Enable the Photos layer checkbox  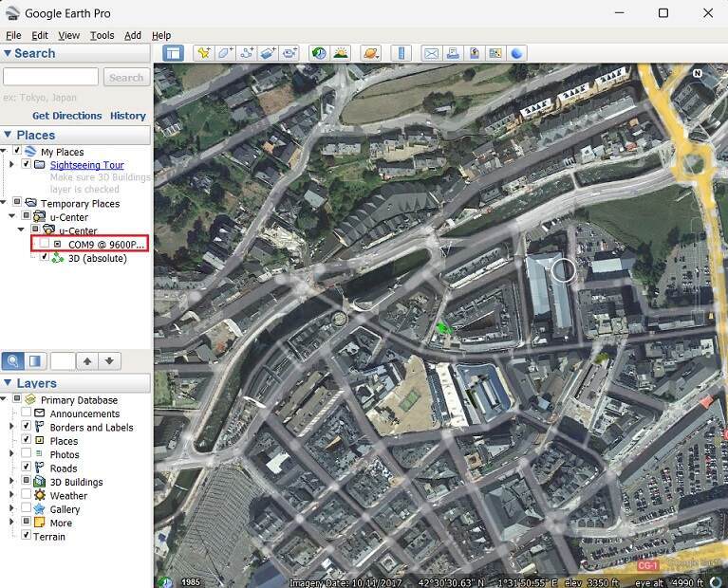pos(27,454)
